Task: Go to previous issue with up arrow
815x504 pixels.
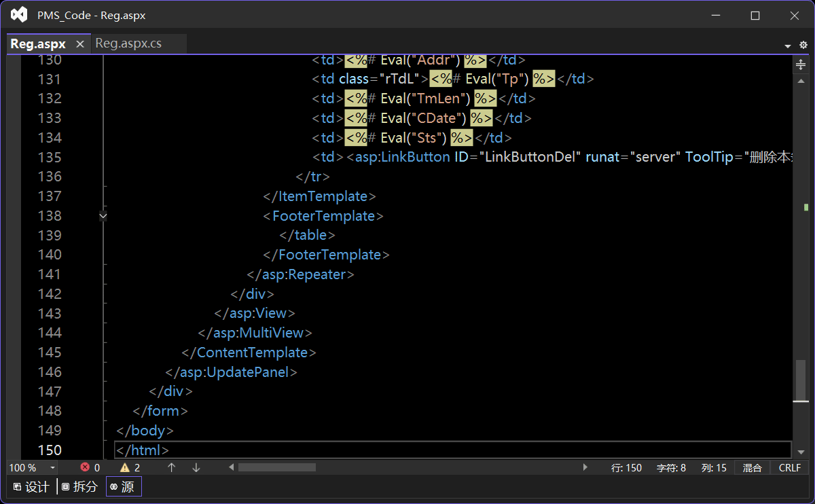Action: tap(172, 467)
